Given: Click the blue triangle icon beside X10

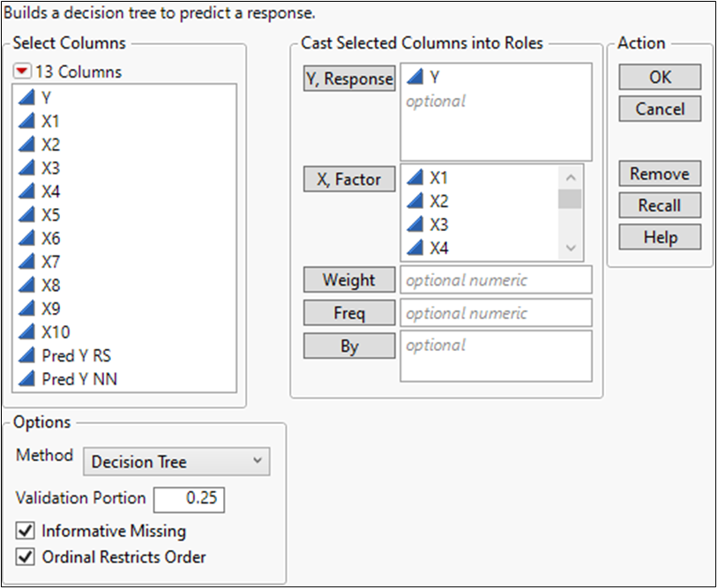Looking at the screenshot, I should coord(27,332).
